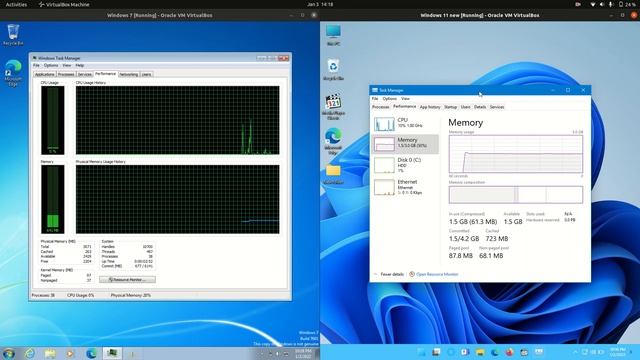Click the VirtualBox Machine app menu in top bar
640x360 pixels.
click(x=64, y=4)
